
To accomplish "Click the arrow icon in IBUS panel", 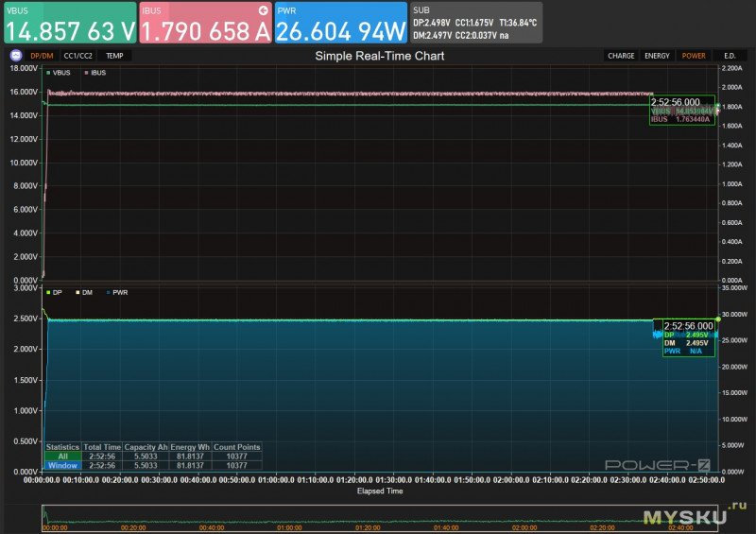I will [262, 10].
